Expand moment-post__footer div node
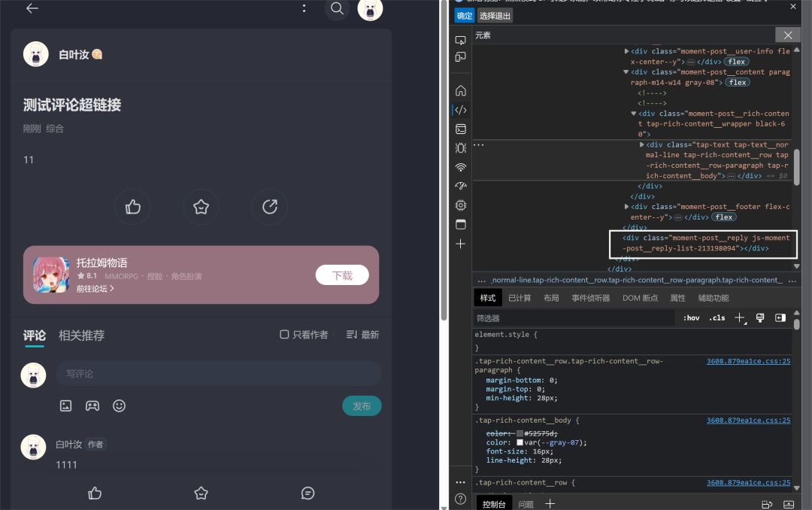 (x=626, y=207)
